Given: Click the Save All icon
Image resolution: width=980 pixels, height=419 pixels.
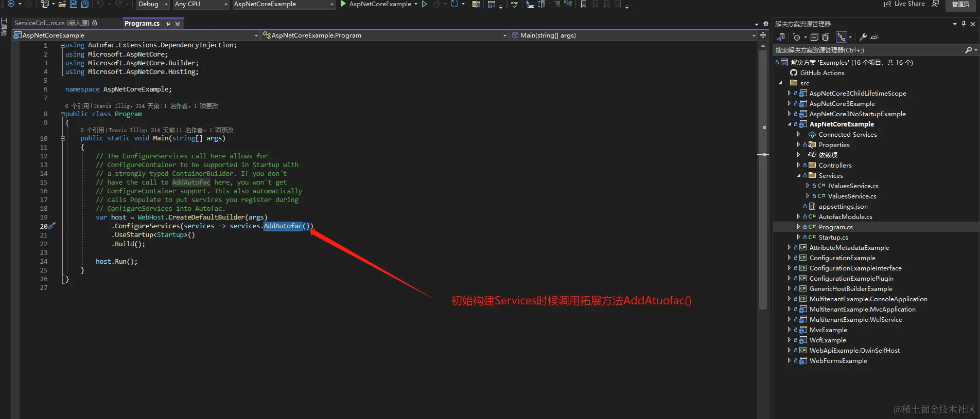Looking at the screenshot, I should tap(84, 4).
